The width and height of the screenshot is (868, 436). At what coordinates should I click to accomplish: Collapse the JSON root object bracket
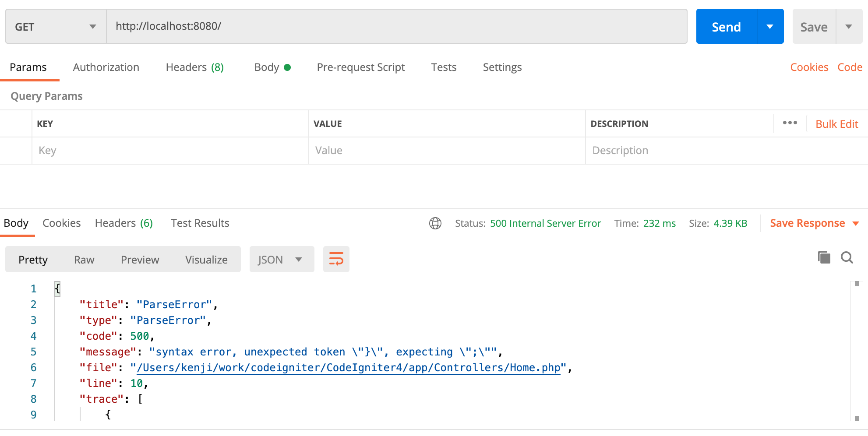(x=57, y=288)
